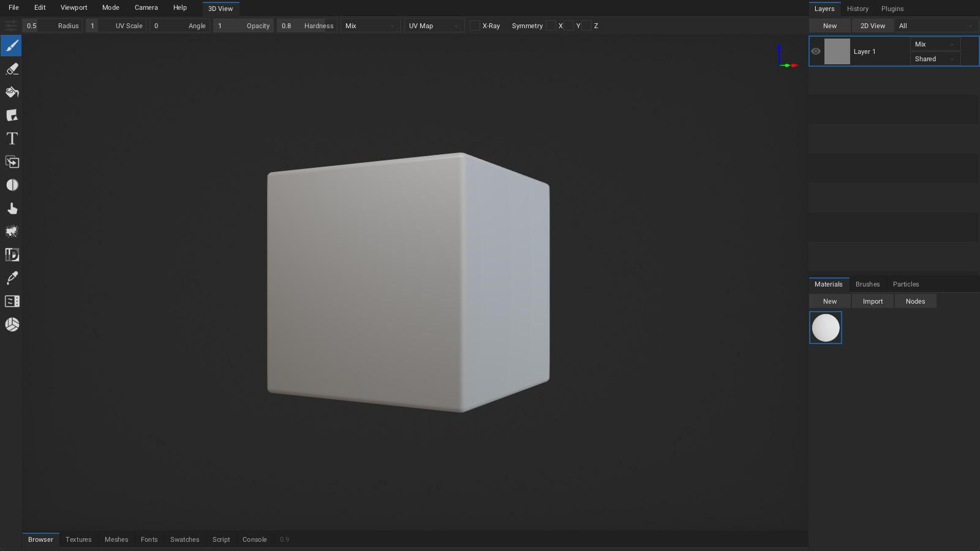The height and width of the screenshot is (551, 980).
Task: Select the Brush tool
Action: pyautogui.click(x=12, y=46)
